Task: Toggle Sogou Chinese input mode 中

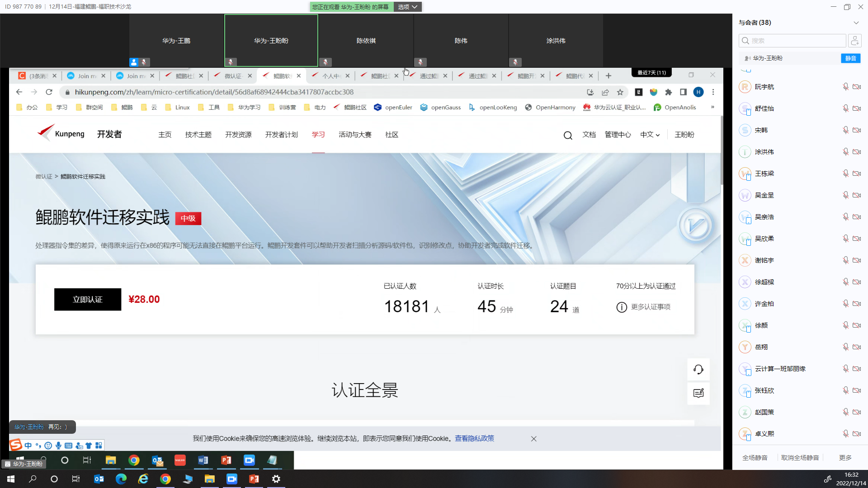Action: click(28, 446)
